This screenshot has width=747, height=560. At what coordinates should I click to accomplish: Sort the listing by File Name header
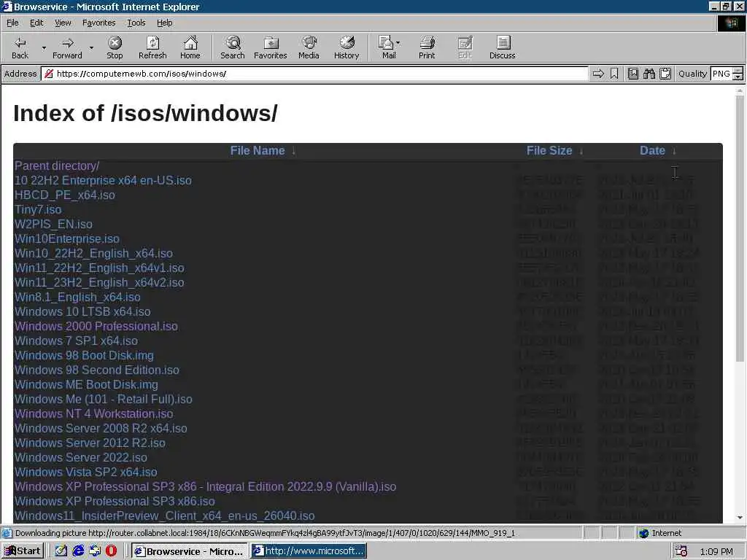258,150
